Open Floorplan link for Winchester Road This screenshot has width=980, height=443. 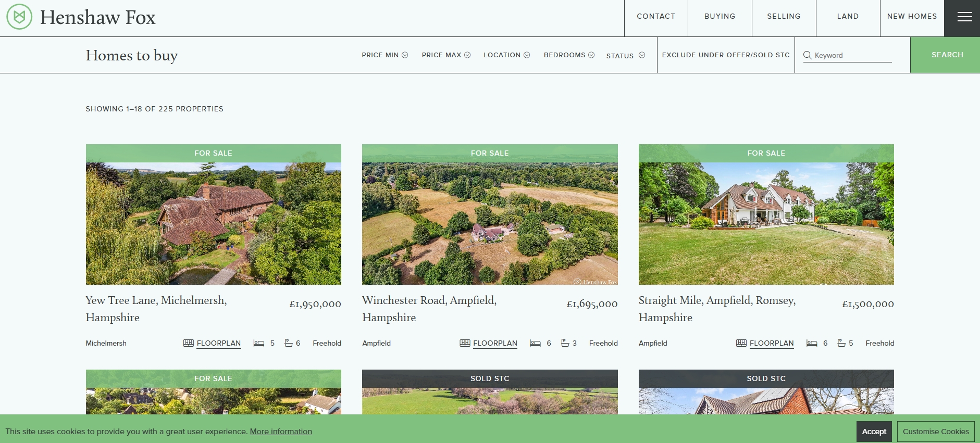pyautogui.click(x=495, y=344)
